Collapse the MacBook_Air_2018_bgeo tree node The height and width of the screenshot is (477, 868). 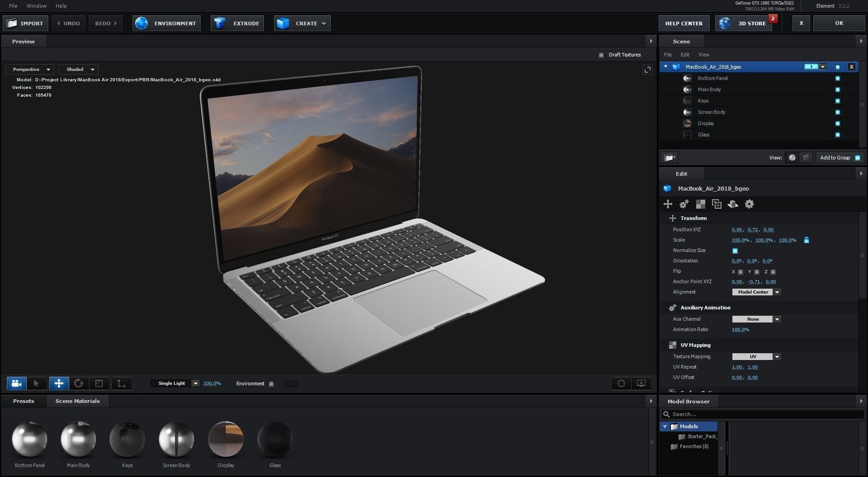pos(665,67)
